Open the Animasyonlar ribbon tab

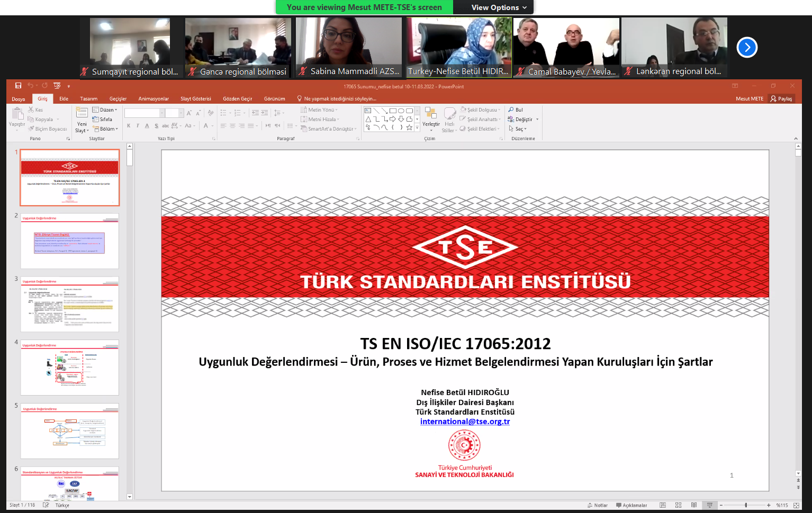[154, 99]
